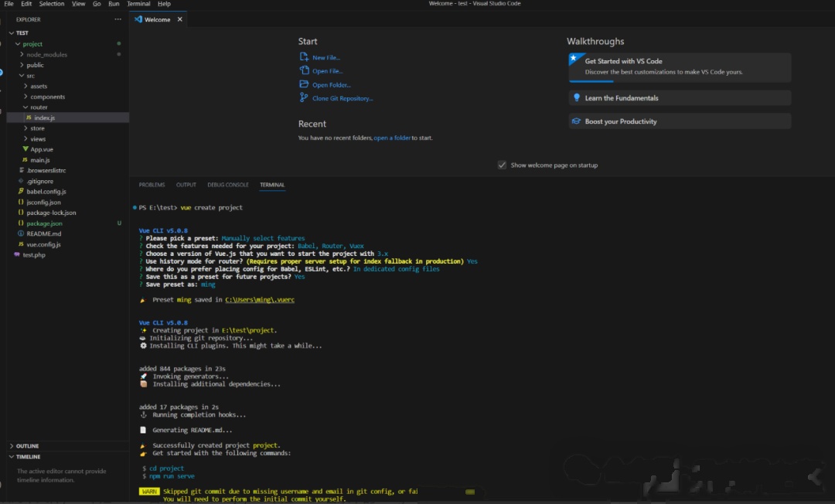Click the Open Folder... link

pyautogui.click(x=331, y=84)
